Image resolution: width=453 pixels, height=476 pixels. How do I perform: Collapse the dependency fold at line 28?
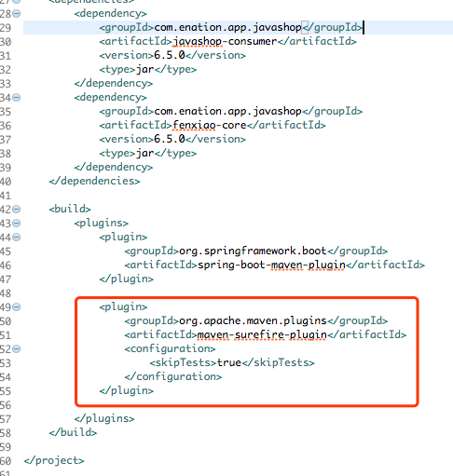coord(17,14)
